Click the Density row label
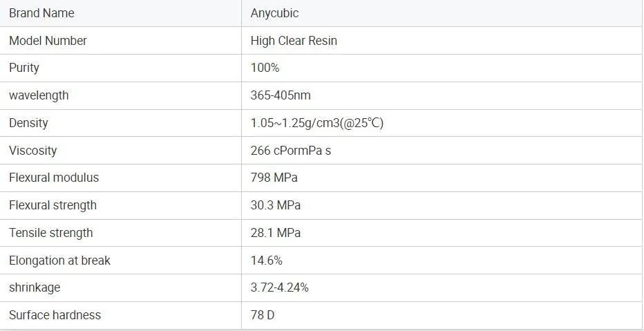This screenshot has height=331, width=644. click(x=28, y=123)
